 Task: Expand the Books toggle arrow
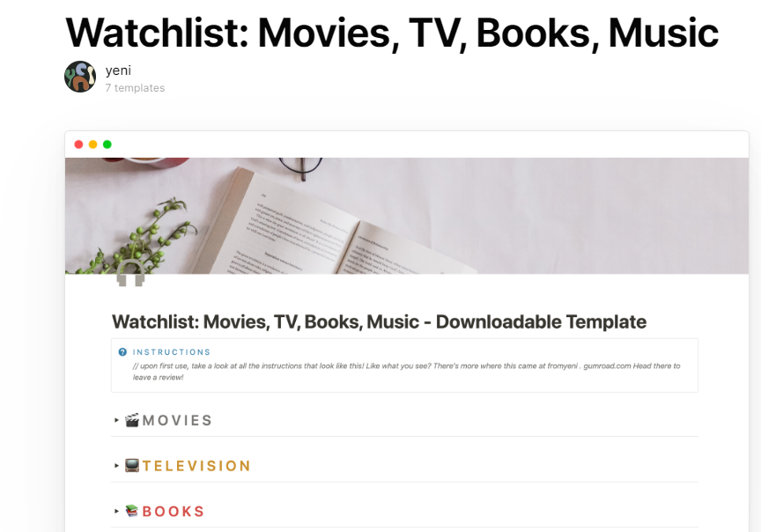coord(116,511)
